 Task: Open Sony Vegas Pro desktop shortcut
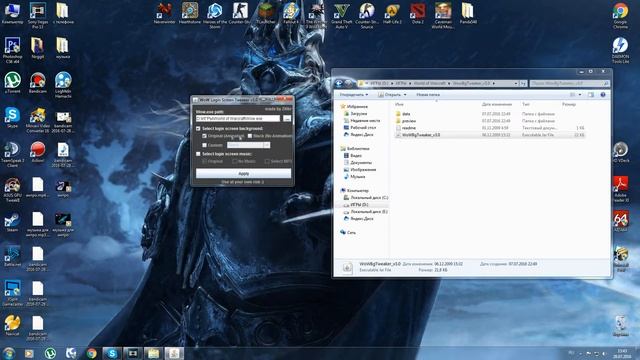pyautogui.click(x=38, y=16)
